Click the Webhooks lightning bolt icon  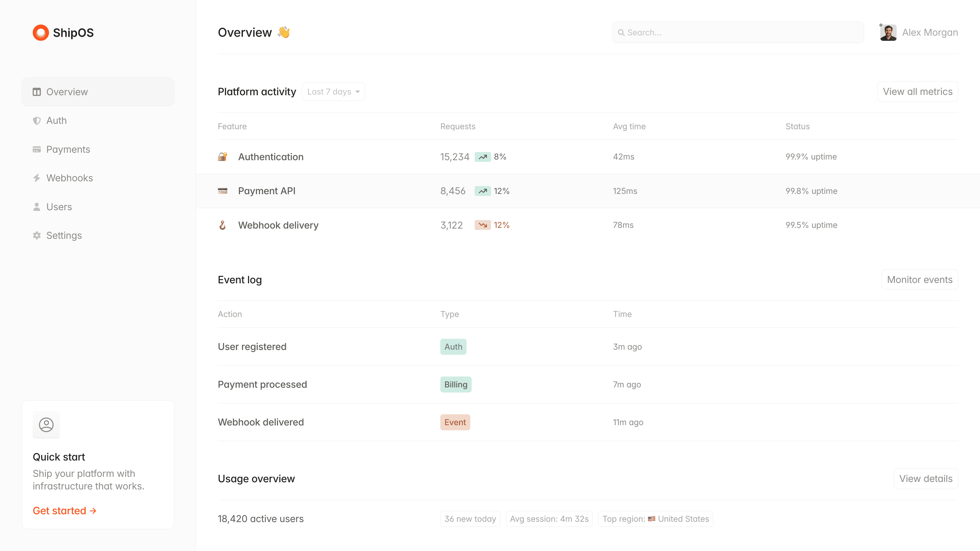click(x=36, y=178)
